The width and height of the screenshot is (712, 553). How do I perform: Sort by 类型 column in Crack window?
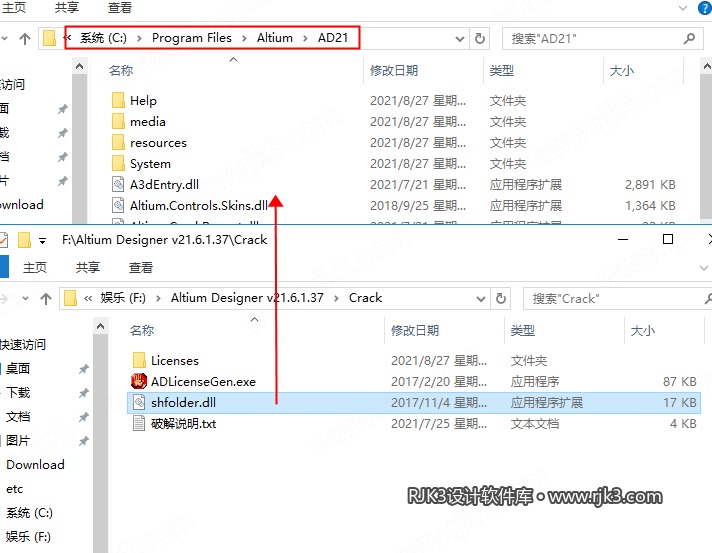523,331
